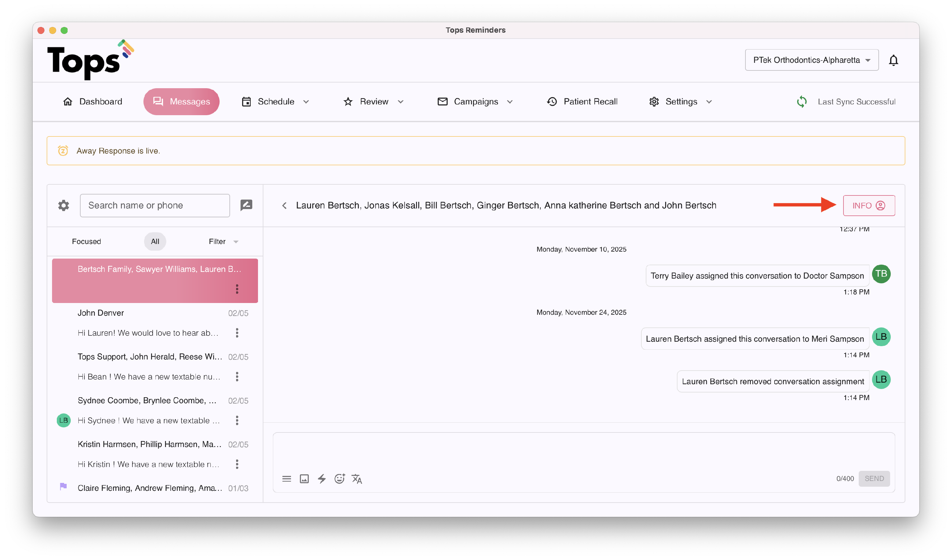Expand the Filter dropdown
Viewport: 952px width, 560px height.
pos(223,241)
